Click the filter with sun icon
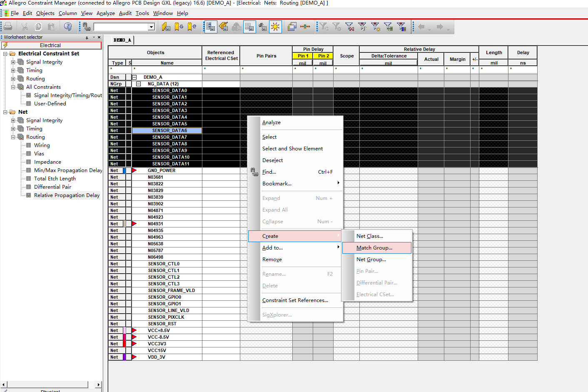This screenshot has width=588, height=392. (376, 27)
